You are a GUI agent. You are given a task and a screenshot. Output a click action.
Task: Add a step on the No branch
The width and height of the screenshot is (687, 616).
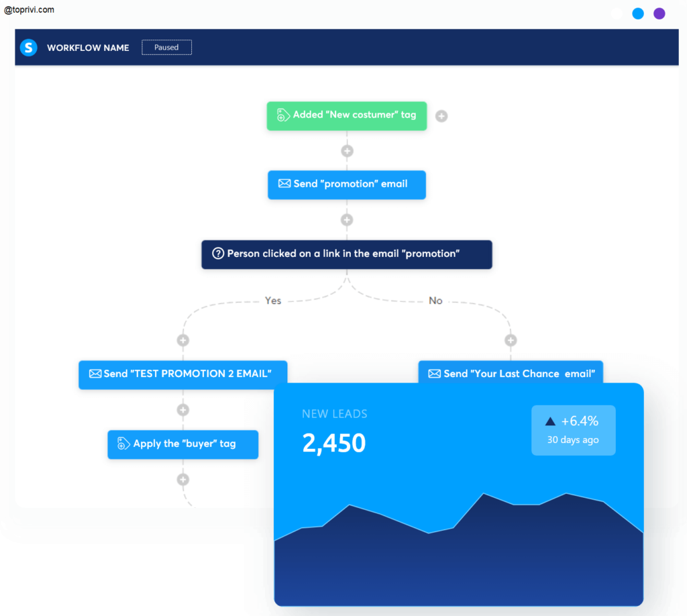tap(511, 340)
